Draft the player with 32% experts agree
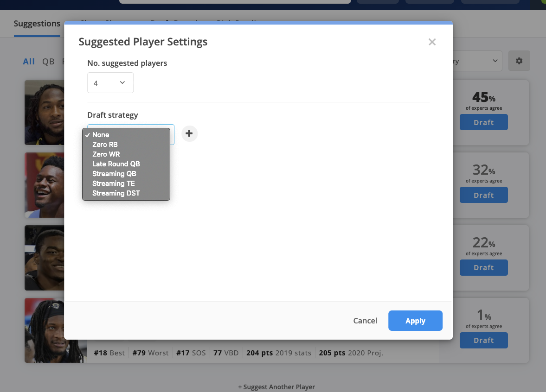 coord(484,195)
